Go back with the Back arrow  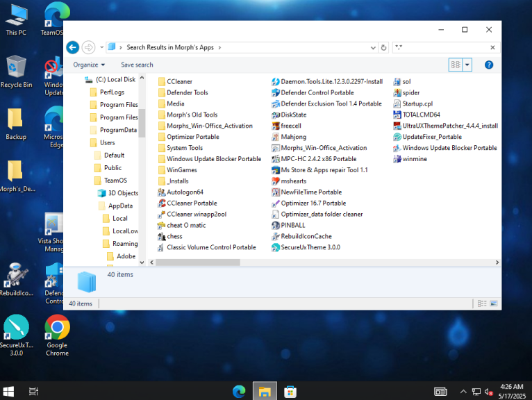click(73, 47)
